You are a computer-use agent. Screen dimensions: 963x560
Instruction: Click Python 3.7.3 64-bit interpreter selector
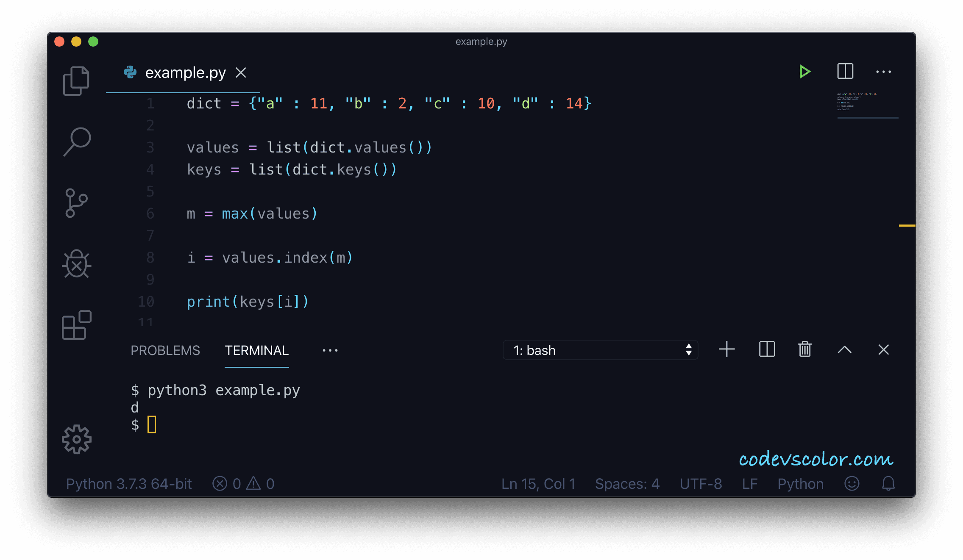pyautogui.click(x=129, y=484)
